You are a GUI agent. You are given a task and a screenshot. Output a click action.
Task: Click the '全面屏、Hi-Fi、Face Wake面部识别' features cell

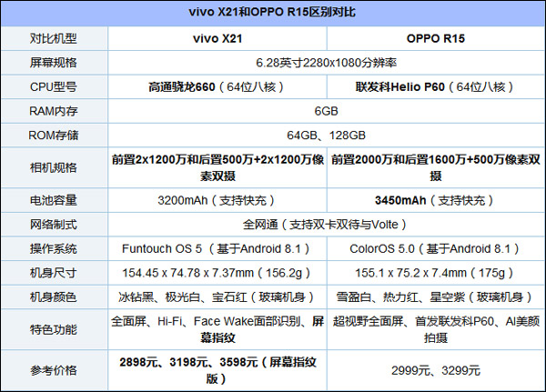coord(217,329)
